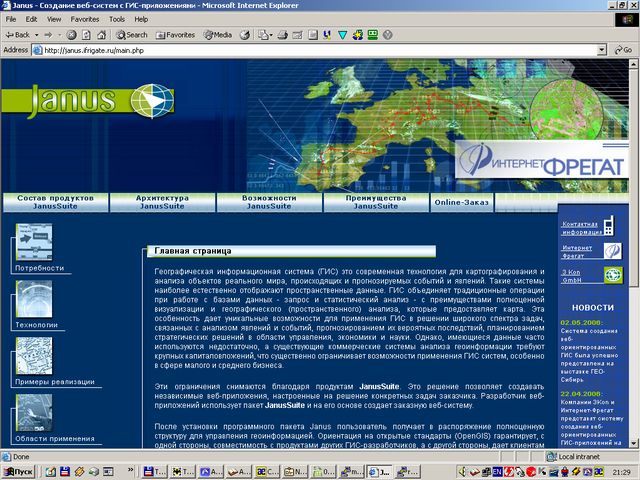Screen dimensions: 640x480
Task: Click the Пуск start button
Action: click(18, 471)
